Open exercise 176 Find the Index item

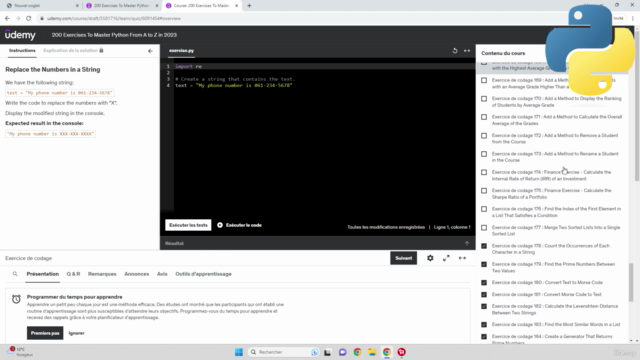tap(556, 212)
